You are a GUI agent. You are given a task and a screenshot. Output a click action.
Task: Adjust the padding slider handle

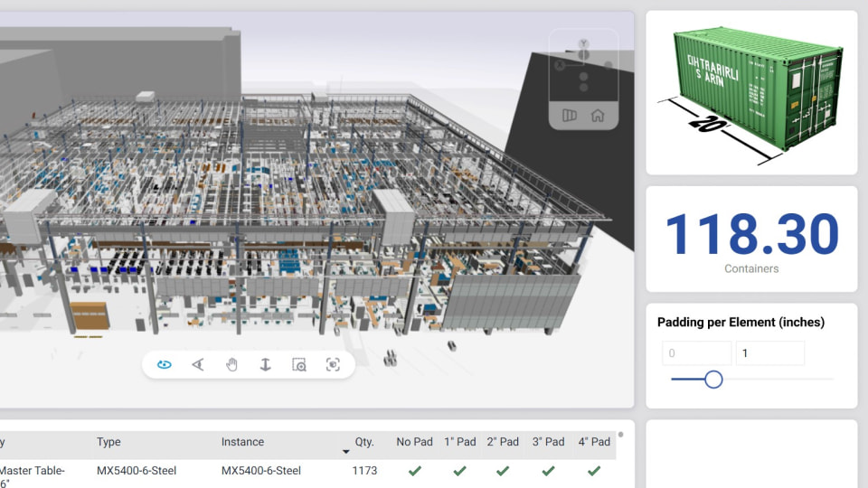point(713,380)
